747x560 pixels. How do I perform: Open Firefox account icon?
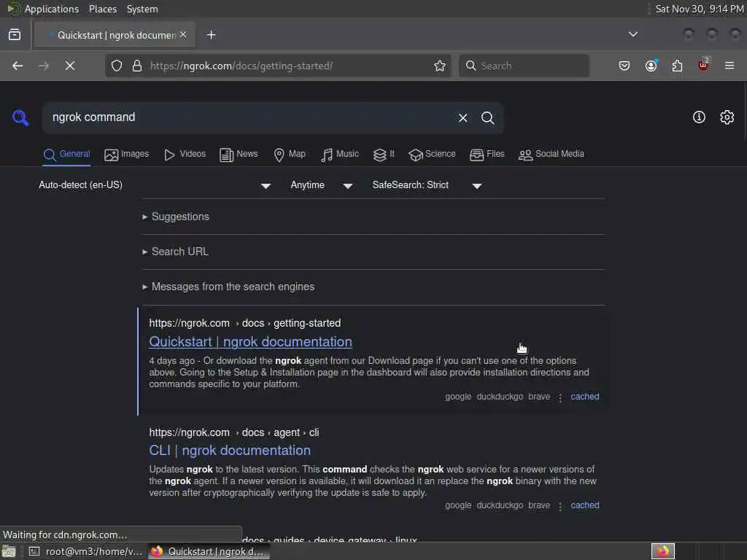click(651, 66)
